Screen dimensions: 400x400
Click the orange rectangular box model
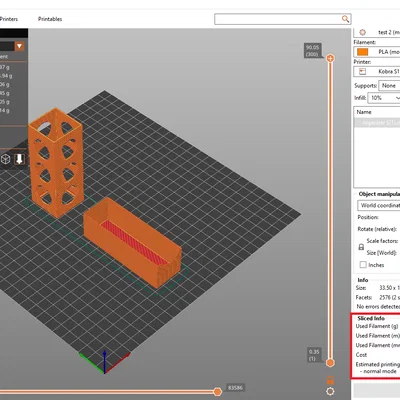(133, 242)
